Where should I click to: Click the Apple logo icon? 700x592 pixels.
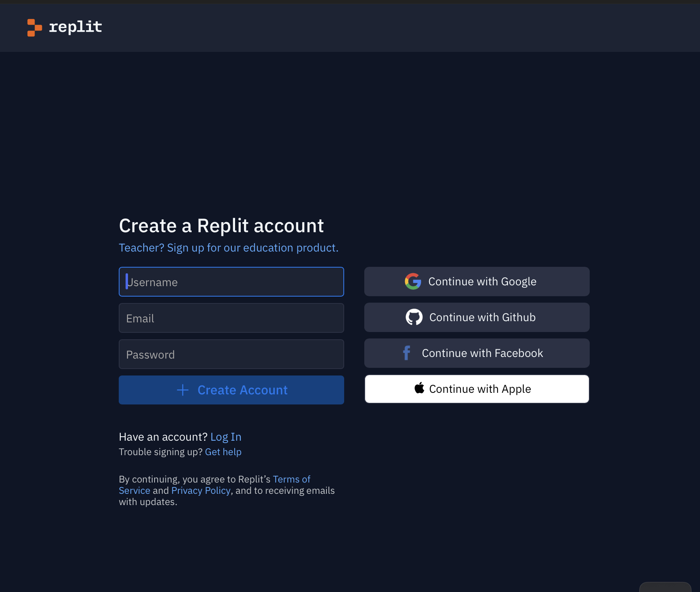(x=419, y=388)
